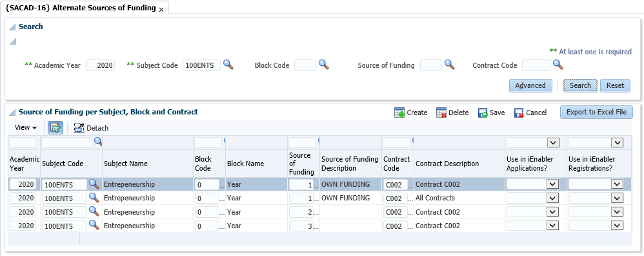Sort by Contract Description column header
Viewport: 644px width, 256px height.
click(x=447, y=164)
